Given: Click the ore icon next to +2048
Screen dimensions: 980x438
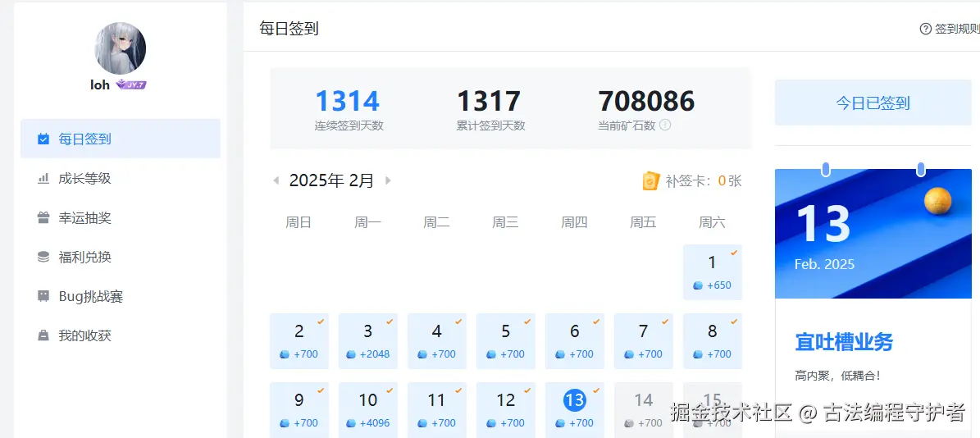Looking at the screenshot, I should tap(351, 354).
